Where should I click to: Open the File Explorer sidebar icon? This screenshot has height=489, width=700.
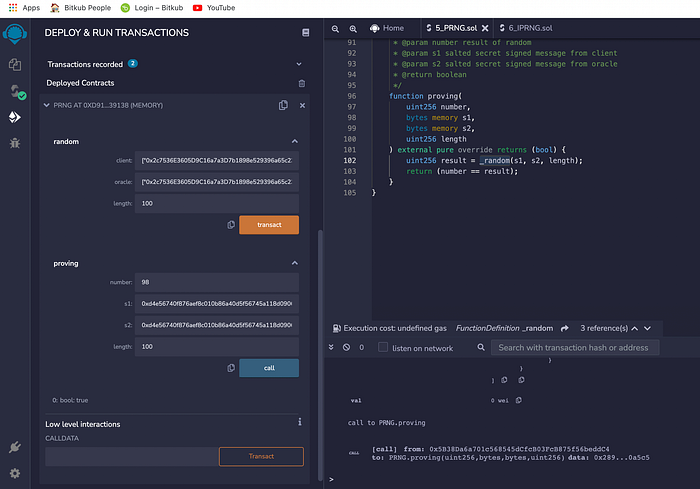pyautogui.click(x=15, y=64)
